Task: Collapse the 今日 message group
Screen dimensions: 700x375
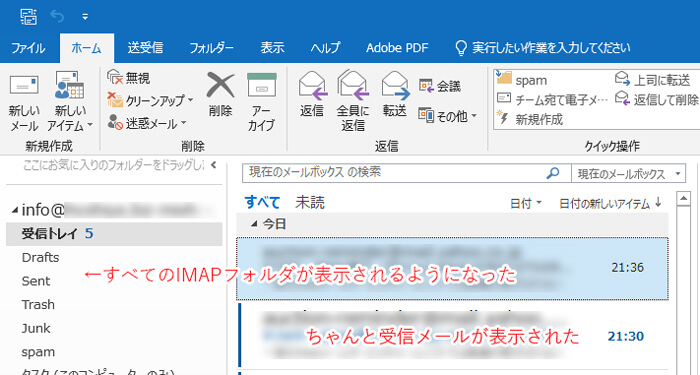Action: (254, 224)
